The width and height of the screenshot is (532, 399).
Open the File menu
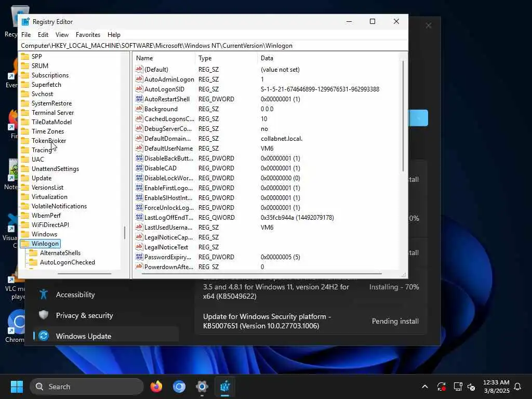[26, 35]
